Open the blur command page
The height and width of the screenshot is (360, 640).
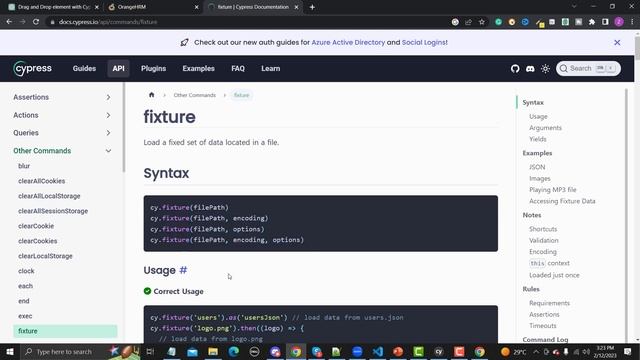[x=24, y=166]
